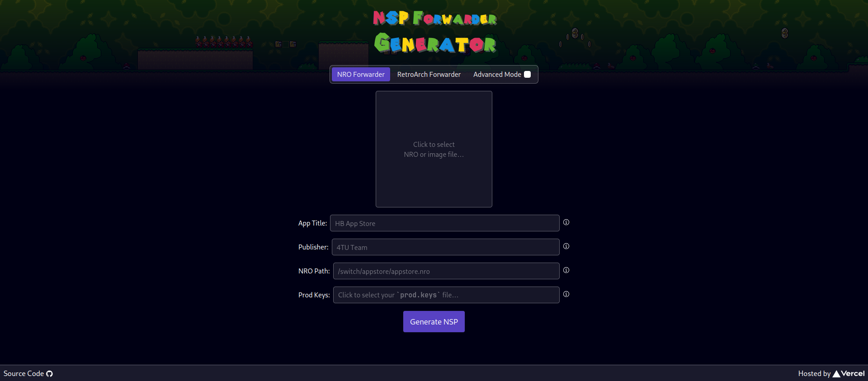Click the Prod Keys info icon

tap(566, 294)
